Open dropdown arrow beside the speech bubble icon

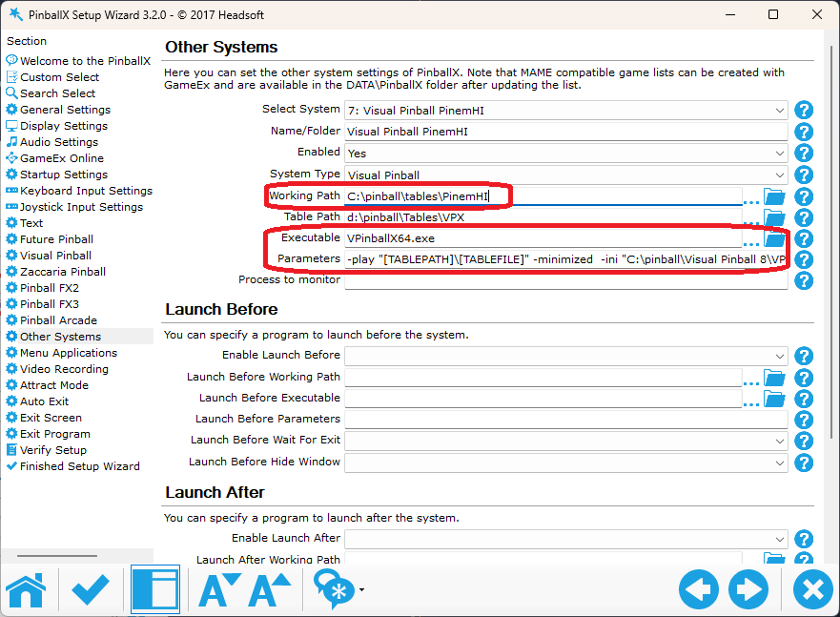(361, 589)
